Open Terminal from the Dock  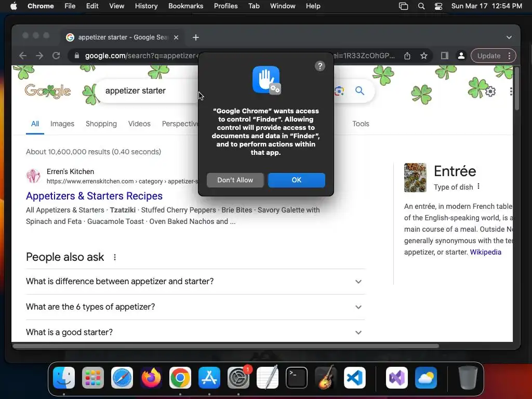click(x=297, y=378)
